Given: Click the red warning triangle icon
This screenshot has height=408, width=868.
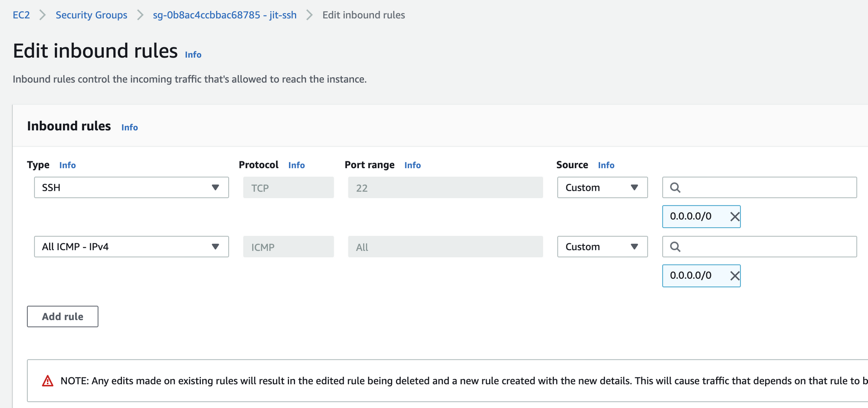Looking at the screenshot, I should point(48,381).
